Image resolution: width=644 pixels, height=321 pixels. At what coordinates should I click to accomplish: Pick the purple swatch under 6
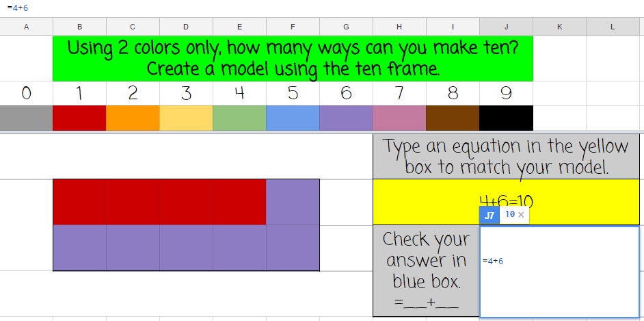click(x=346, y=118)
